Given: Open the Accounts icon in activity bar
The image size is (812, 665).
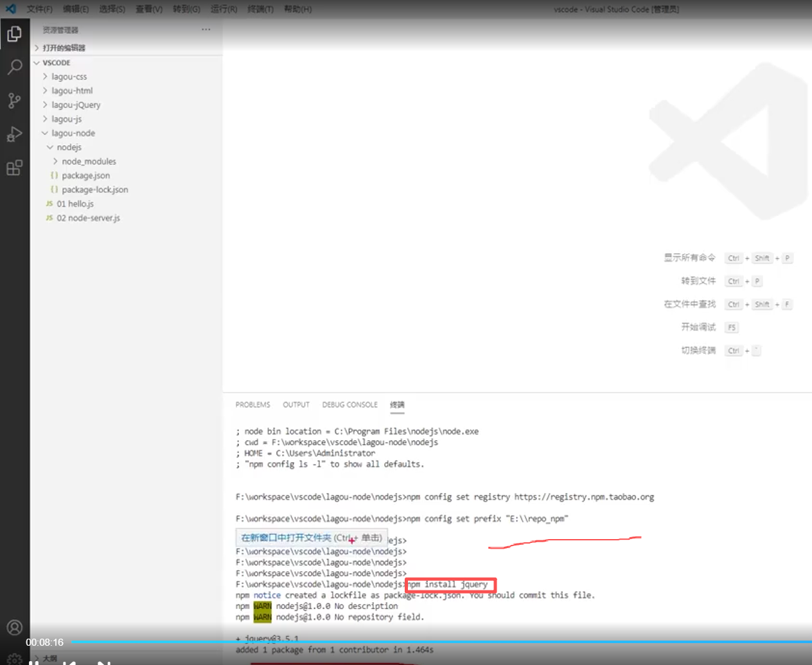Looking at the screenshot, I should tap(14, 628).
